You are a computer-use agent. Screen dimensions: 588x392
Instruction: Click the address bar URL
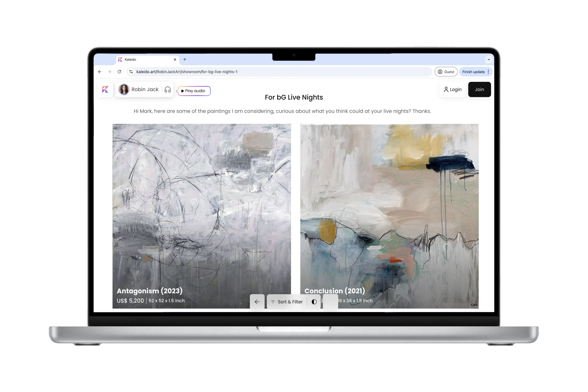(187, 72)
